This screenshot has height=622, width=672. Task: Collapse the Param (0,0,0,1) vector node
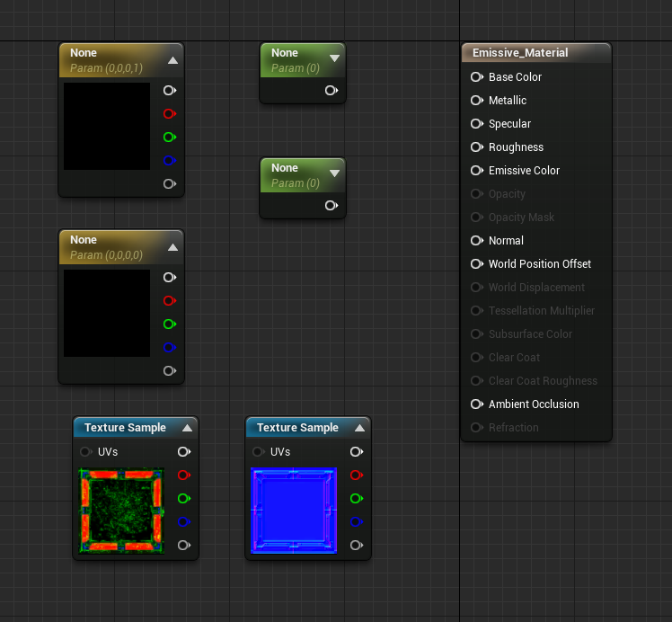point(172,60)
